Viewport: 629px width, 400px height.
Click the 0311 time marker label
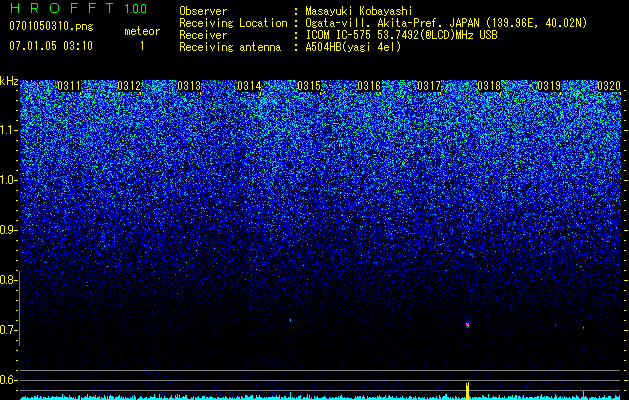pos(69,86)
